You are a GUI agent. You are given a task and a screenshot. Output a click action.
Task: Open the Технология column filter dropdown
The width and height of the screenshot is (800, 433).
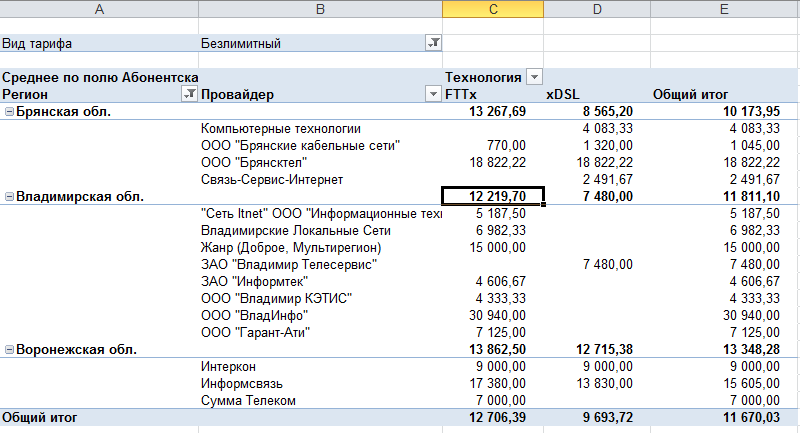point(534,78)
